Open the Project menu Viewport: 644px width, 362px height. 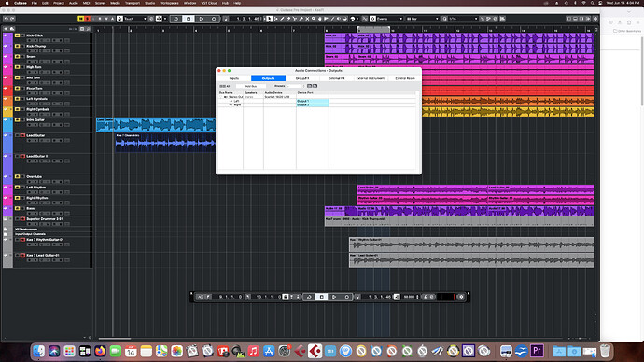click(x=59, y=3)
